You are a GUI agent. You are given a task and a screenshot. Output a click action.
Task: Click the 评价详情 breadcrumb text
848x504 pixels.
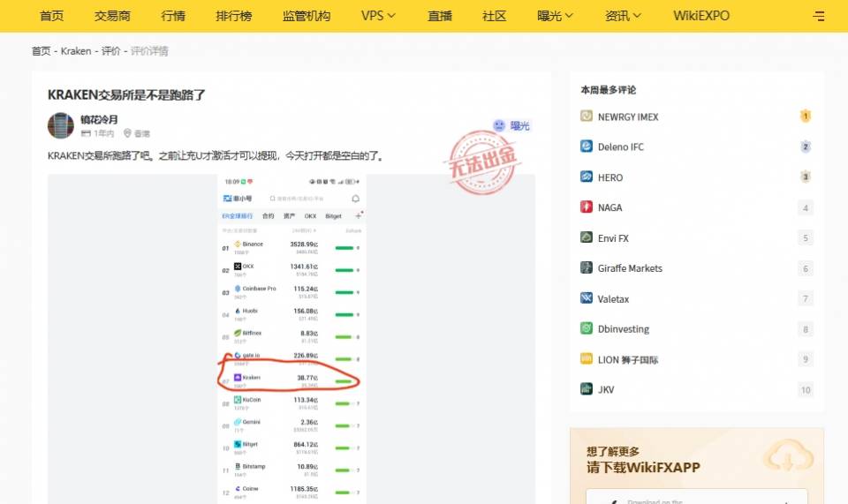click(149, 51)
